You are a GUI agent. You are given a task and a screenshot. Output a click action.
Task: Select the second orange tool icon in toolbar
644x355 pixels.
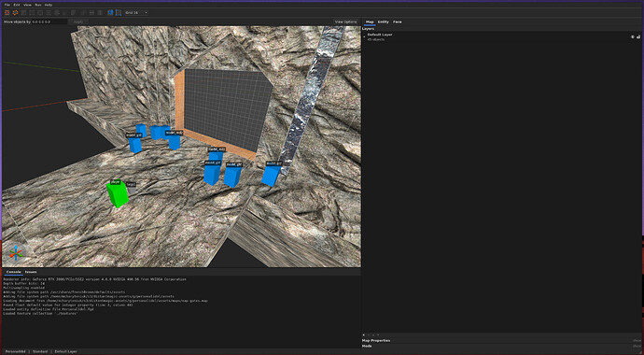[x=15, y=13]
